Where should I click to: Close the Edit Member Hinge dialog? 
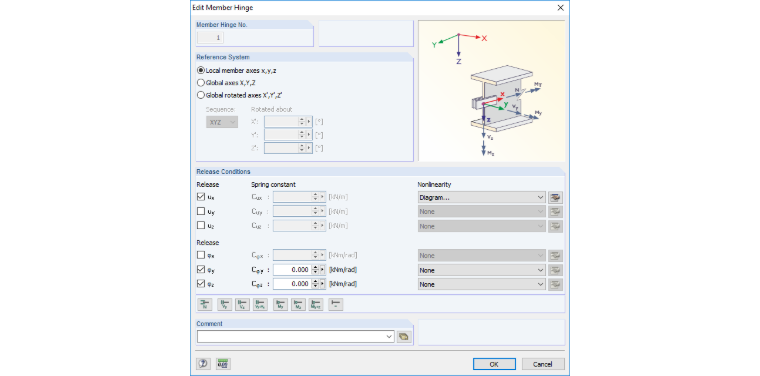click(560, 8)
